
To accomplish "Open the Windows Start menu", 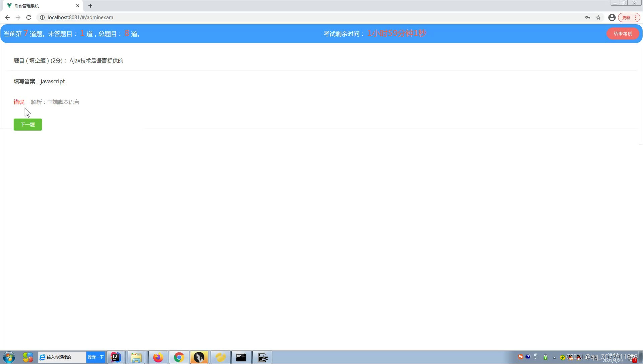I will 9,357.
